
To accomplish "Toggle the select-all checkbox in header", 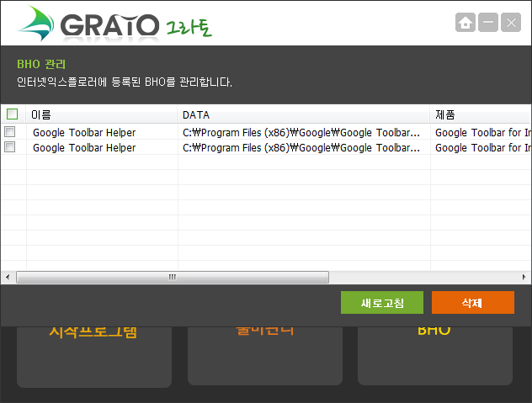I will (13, 114).
